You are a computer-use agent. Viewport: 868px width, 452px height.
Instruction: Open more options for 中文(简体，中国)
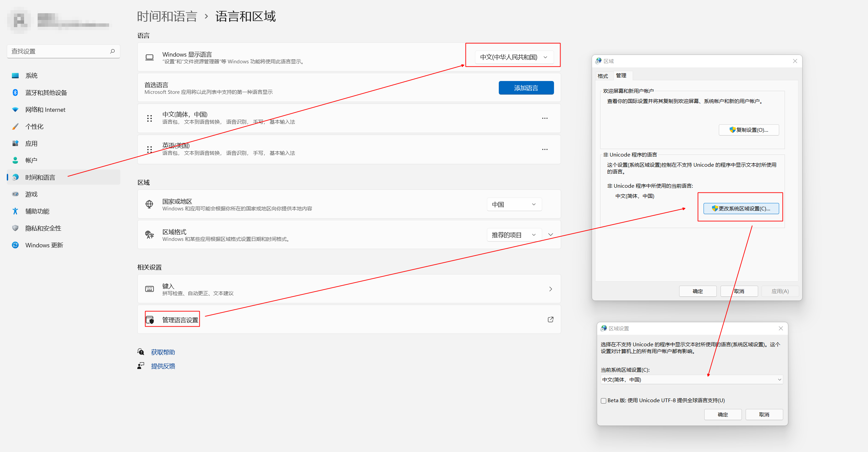[x=545, y=118]
